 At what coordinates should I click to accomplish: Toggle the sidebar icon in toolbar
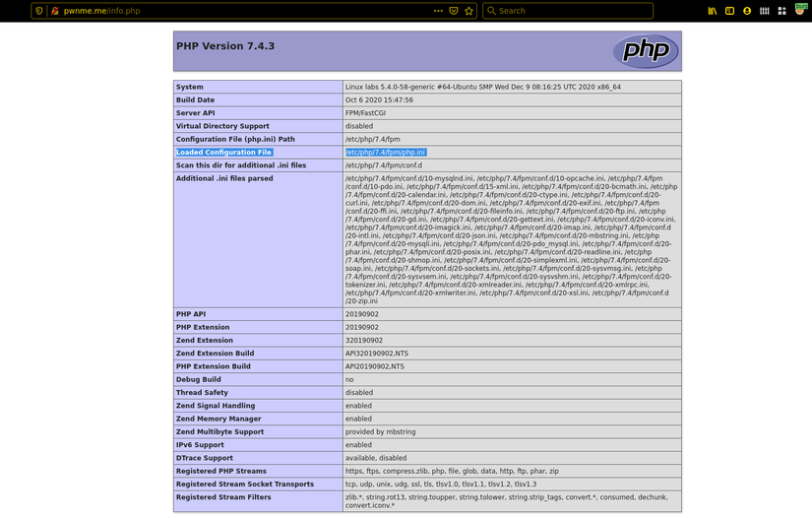point(729,11)
